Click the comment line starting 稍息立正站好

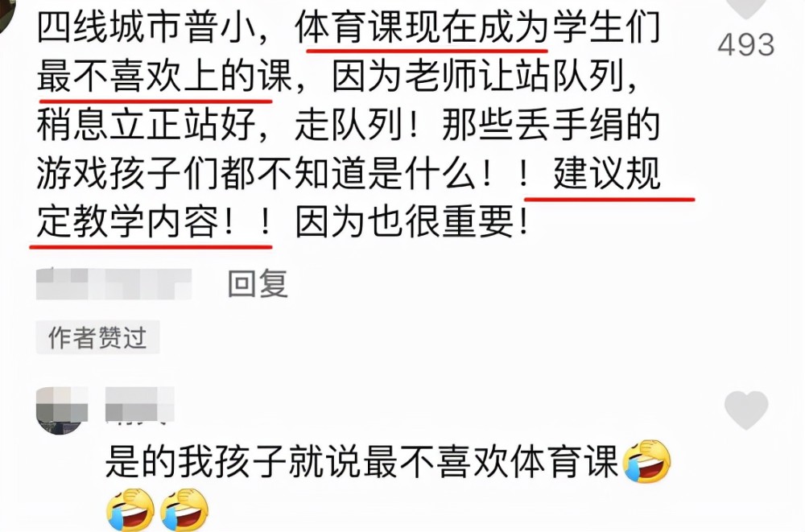tap(348, 125)
